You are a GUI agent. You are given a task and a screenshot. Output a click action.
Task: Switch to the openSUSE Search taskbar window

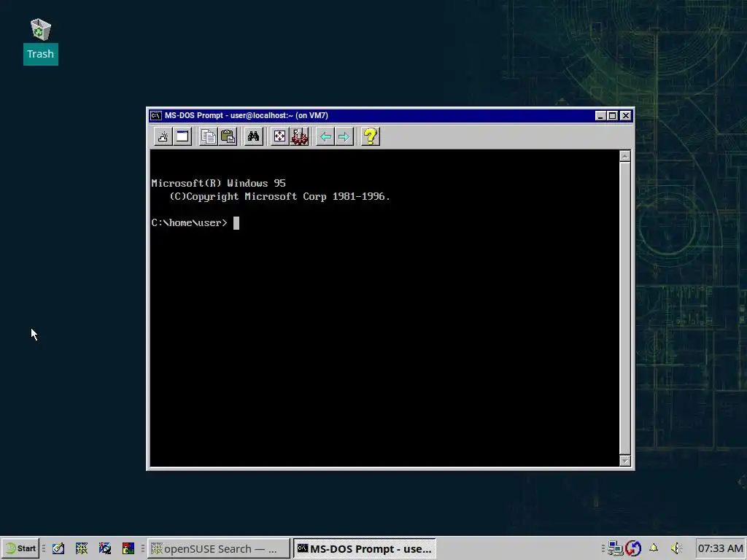point(218,548)
